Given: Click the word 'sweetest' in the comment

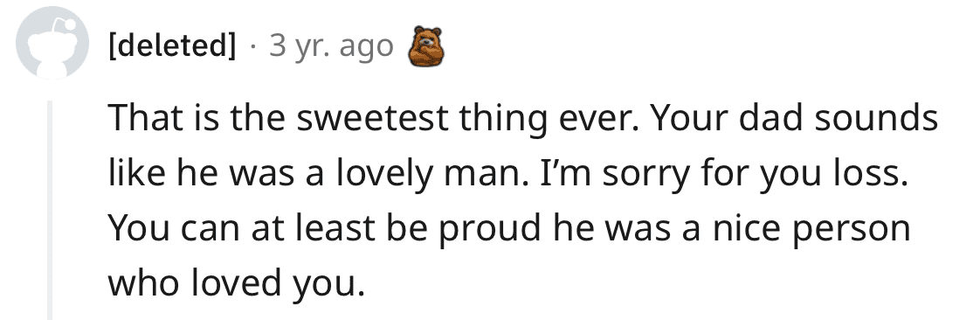Looking at the screenshot, I should click(x=372, y=120).
